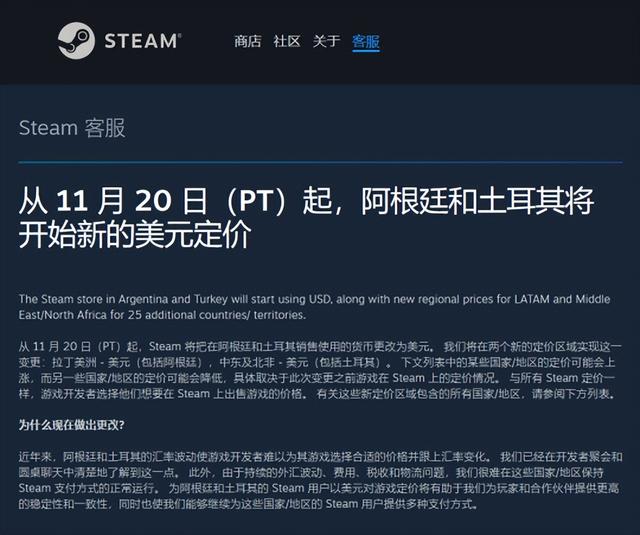Click the last line mentioning 多种支付方式

point(248,504)
